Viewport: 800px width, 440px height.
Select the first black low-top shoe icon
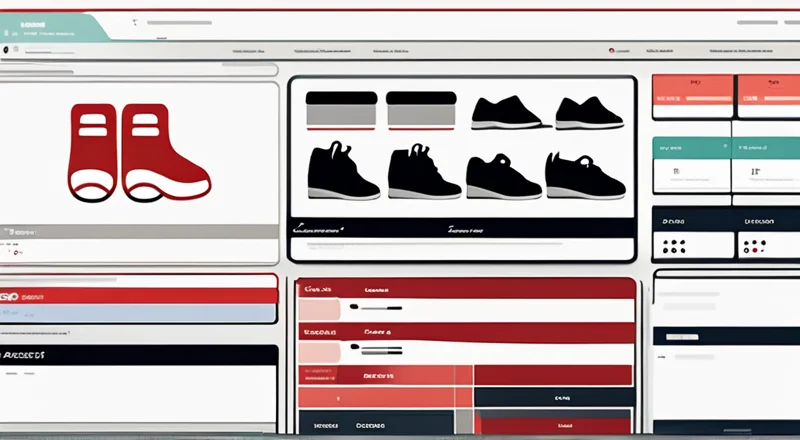tap(504, 113)
